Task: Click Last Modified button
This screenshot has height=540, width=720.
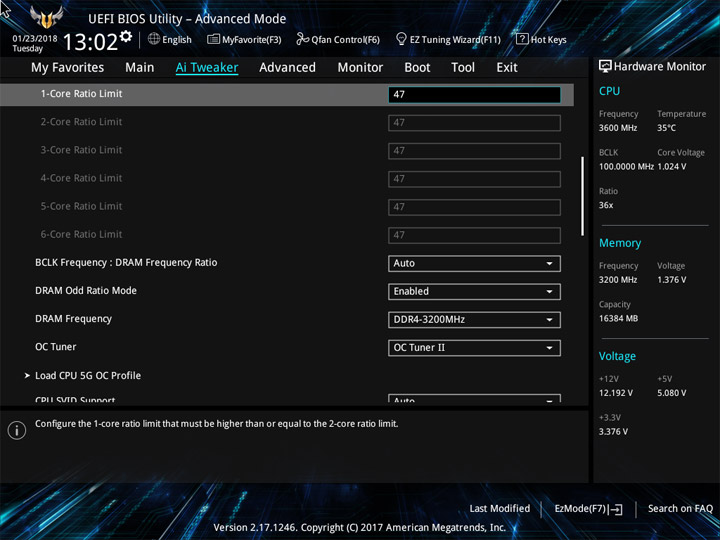Action: 500,509
